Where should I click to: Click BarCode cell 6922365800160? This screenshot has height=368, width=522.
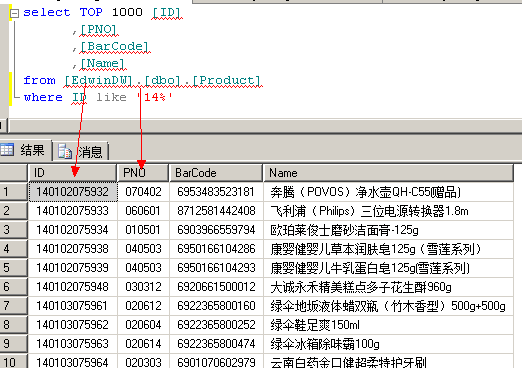(216, 306)
